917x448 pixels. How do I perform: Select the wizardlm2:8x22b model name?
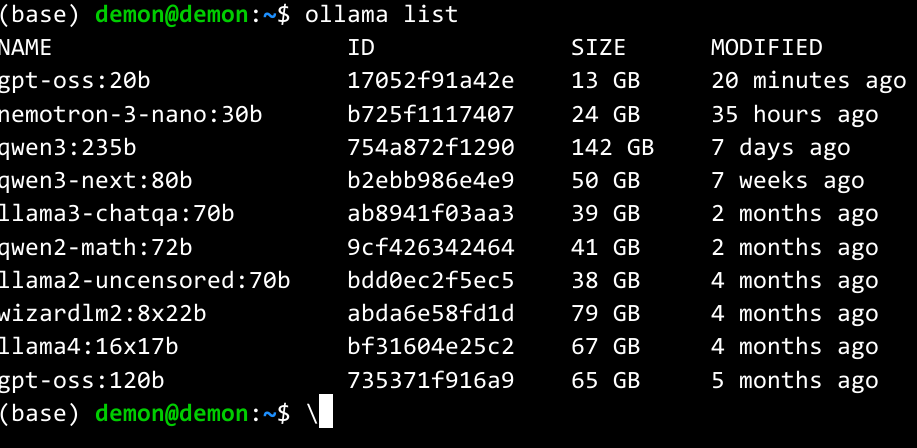click(103, 314)
